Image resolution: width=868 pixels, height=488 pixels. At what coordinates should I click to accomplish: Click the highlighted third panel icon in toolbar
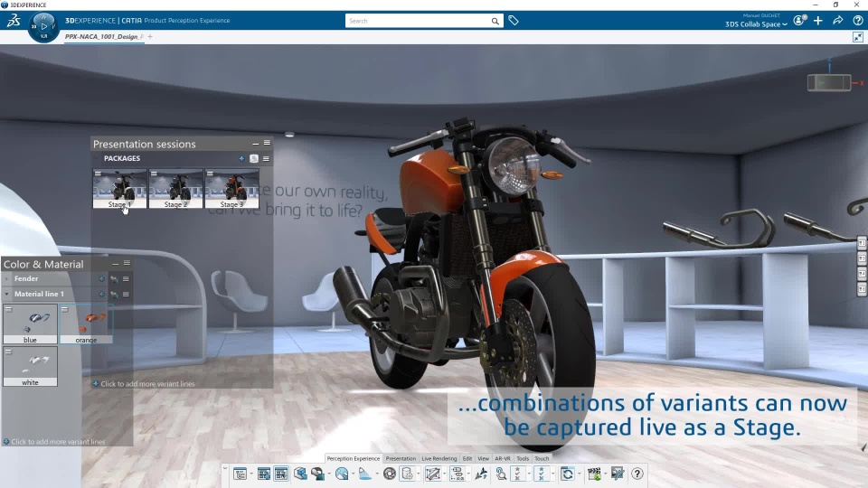tap(281, 474)
